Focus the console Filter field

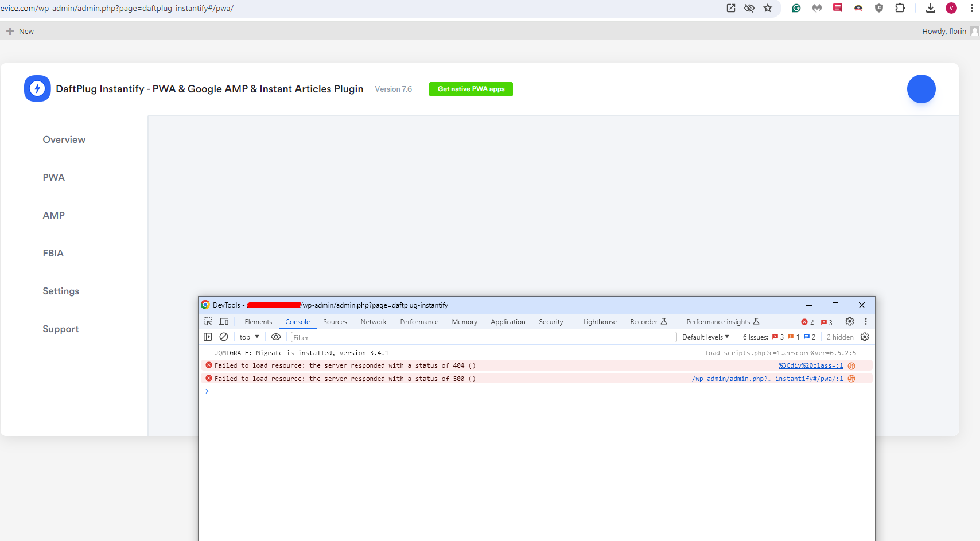tap(484, 337)
